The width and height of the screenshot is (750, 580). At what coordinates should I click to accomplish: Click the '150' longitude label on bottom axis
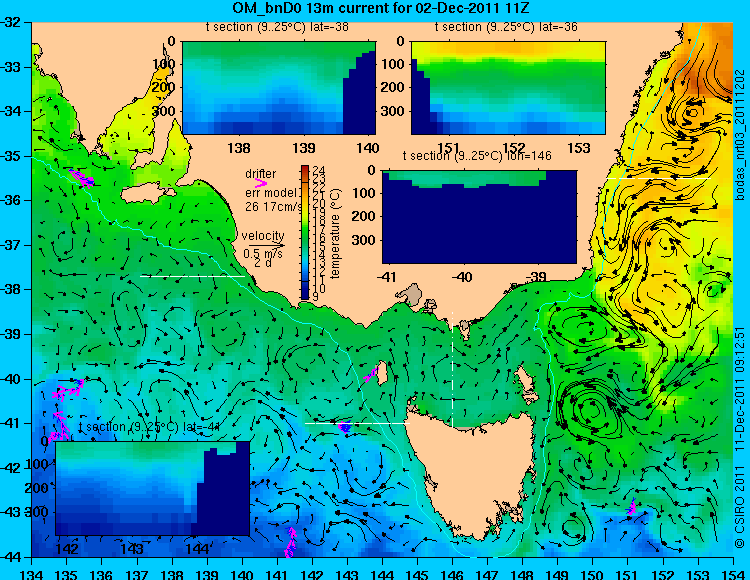pos(593,574)
